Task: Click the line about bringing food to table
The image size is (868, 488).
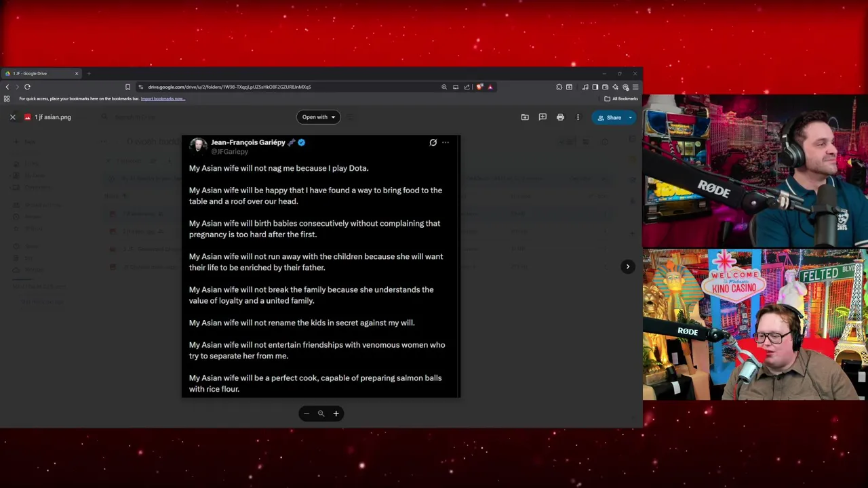Action: pyautogui.click(x=315, y=196)
